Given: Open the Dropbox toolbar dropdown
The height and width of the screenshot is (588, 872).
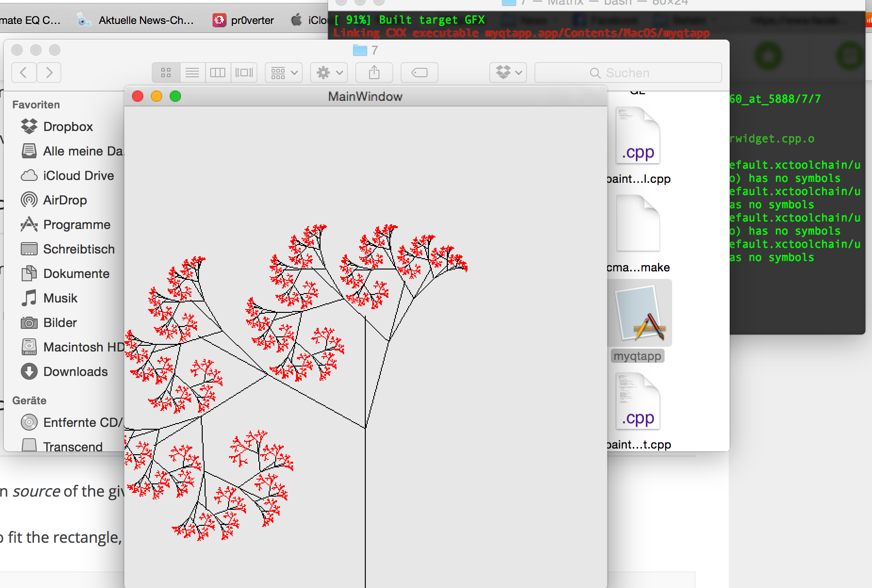Looking at the screenshot, I should coord(508,73).
